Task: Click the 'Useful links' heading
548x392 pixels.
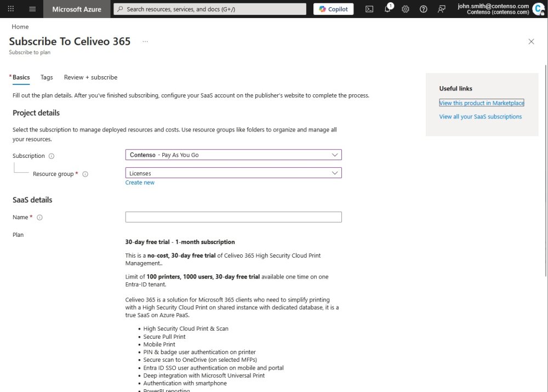Action: pyautogui.click(x=456, y=88)
